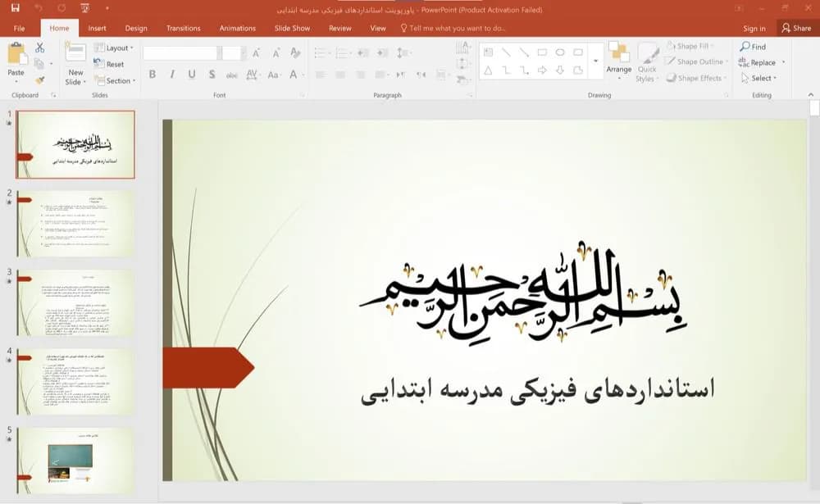Click the Find button
Screen dimensions: 820x504
pos(753,47)
